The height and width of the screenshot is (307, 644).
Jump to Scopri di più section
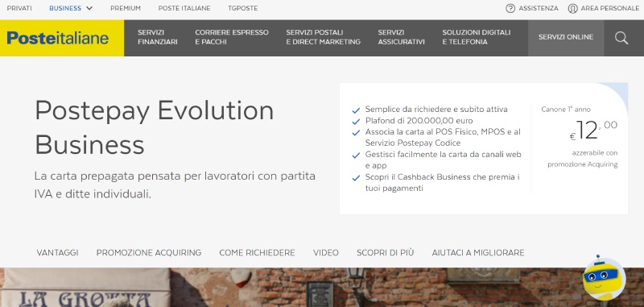click(x=386, y=253)
